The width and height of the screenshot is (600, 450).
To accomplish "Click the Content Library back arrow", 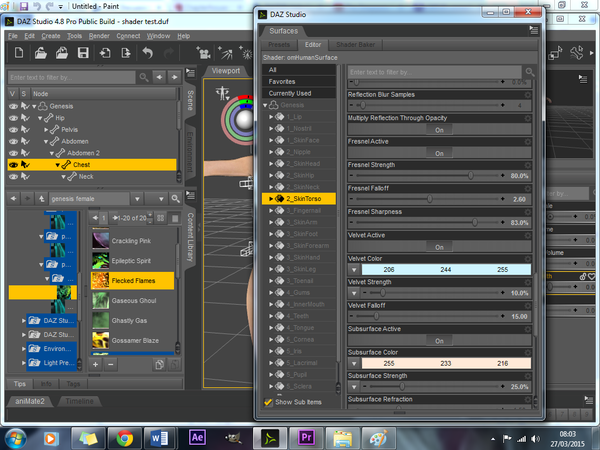I will (13, 199).
